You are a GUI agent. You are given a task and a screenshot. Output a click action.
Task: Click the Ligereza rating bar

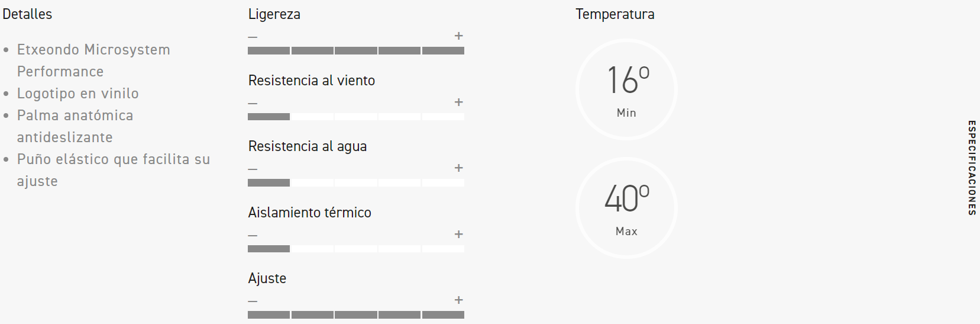click(x=356, y=51)
